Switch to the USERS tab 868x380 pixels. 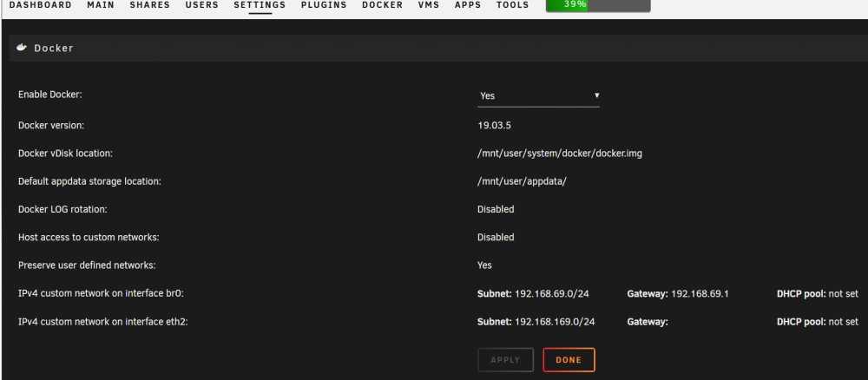point(201,5)
